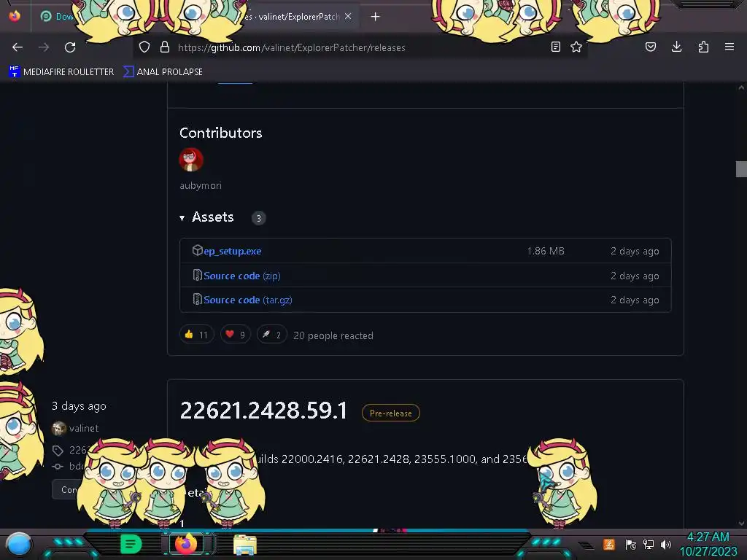This screenshot has width=747, height=560.
Task: Open the Firefox downloads panel
Action: (676, 47)
